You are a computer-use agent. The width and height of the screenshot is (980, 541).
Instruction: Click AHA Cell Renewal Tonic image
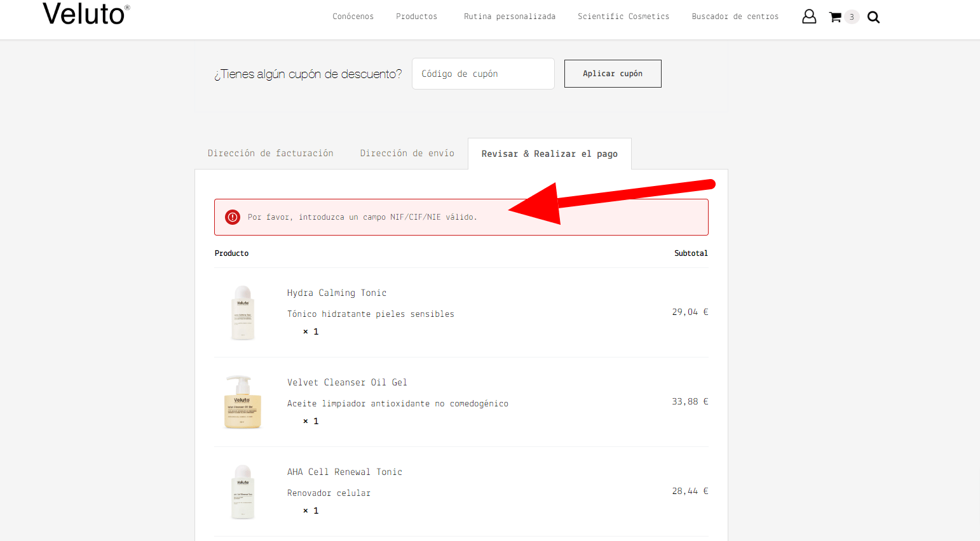point(243,491)
